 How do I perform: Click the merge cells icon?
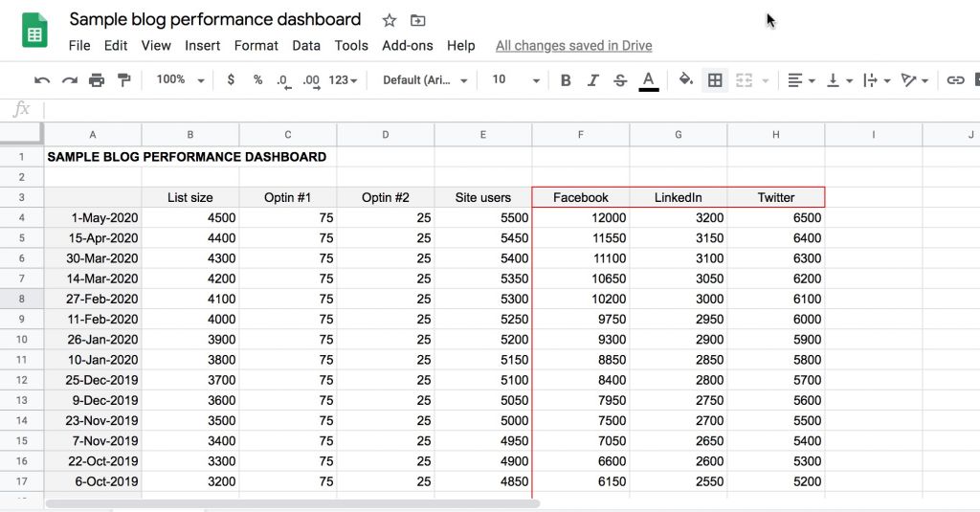click(x=744, y=80)
